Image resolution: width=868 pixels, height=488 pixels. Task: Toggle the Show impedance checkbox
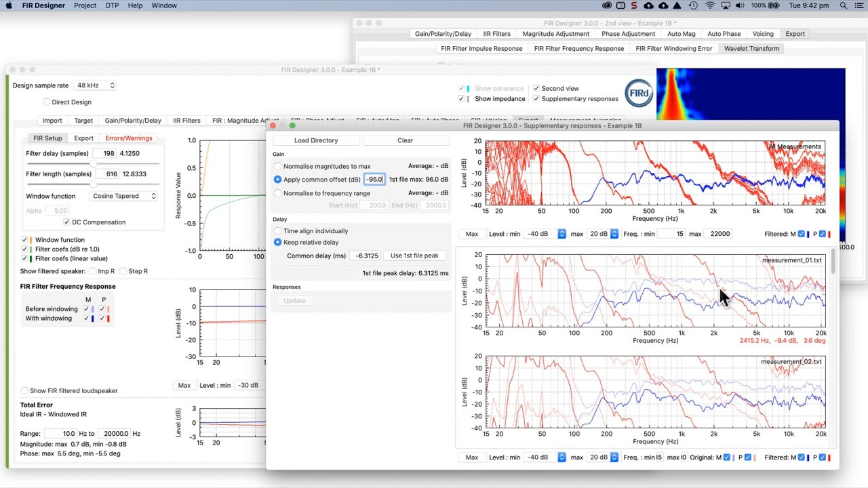pos(462,99)
